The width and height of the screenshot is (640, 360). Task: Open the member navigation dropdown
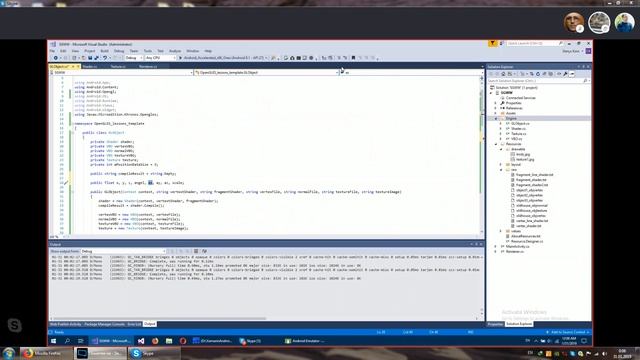(411, 72)
